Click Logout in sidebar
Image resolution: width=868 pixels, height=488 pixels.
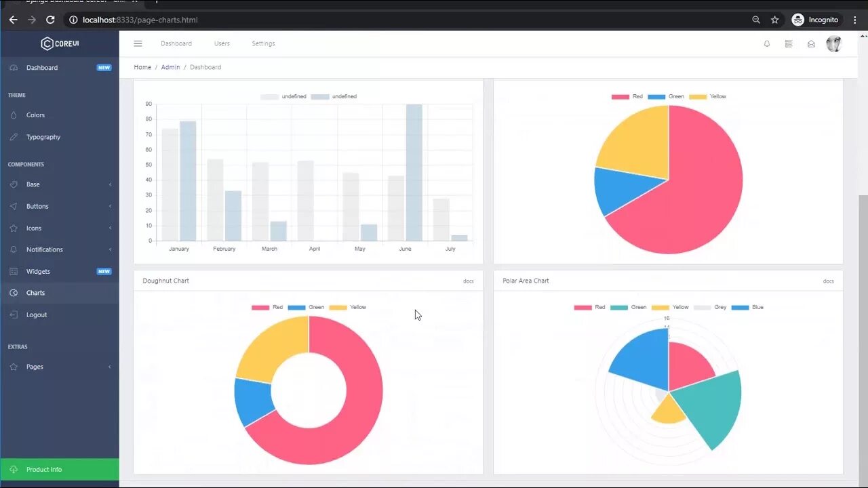coord(60,314)
